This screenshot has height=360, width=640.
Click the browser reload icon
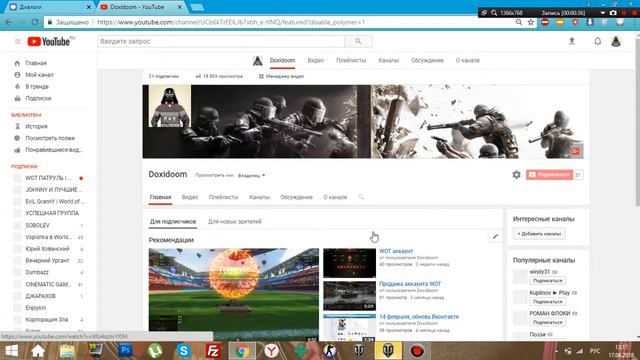point(35,22)
